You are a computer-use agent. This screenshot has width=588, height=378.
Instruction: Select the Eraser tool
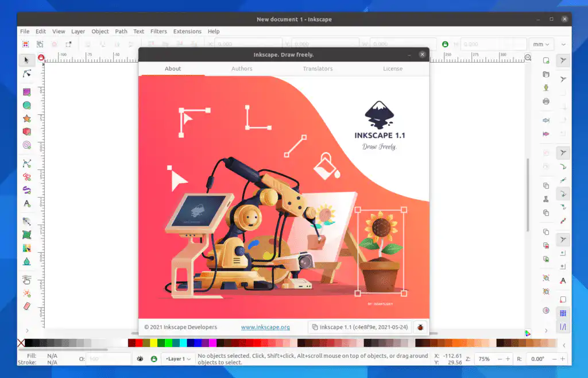point(26,306)
